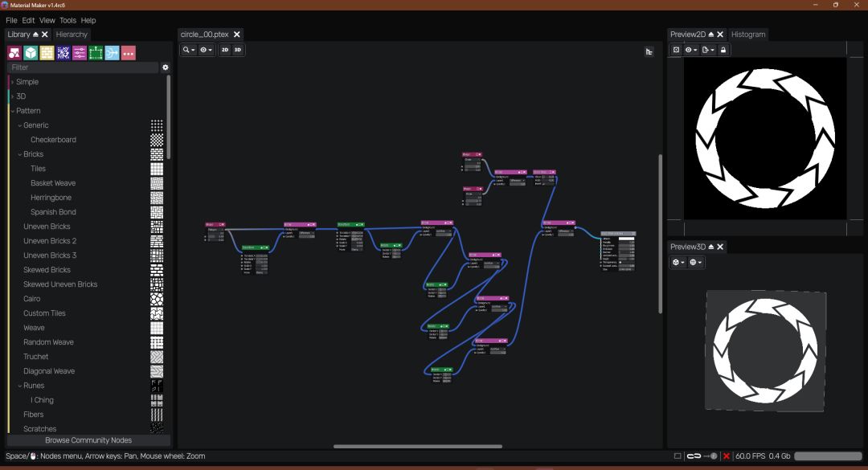The height and width of the screenshot is (470, 868).
Task: Open the View menu
Action: tap(47, 20)
